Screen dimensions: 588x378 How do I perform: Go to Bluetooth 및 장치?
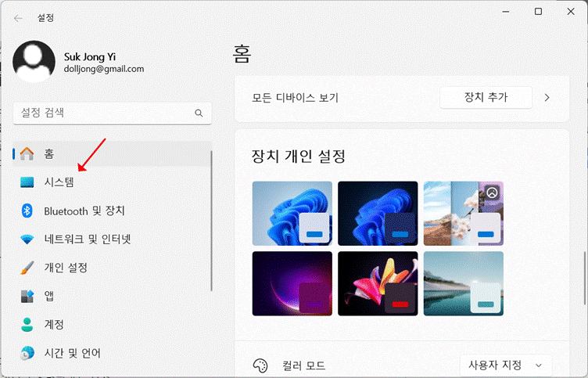click(113, 211)
